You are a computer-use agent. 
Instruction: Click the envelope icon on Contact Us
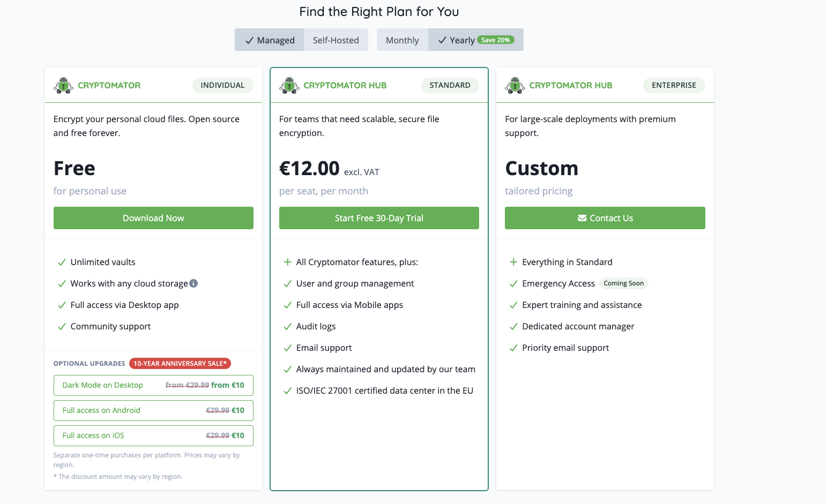click(x=582, y=218)
